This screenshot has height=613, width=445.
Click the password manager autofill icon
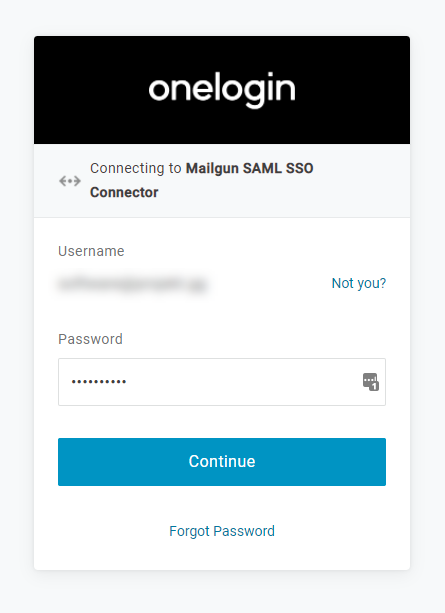coord(370,382)
